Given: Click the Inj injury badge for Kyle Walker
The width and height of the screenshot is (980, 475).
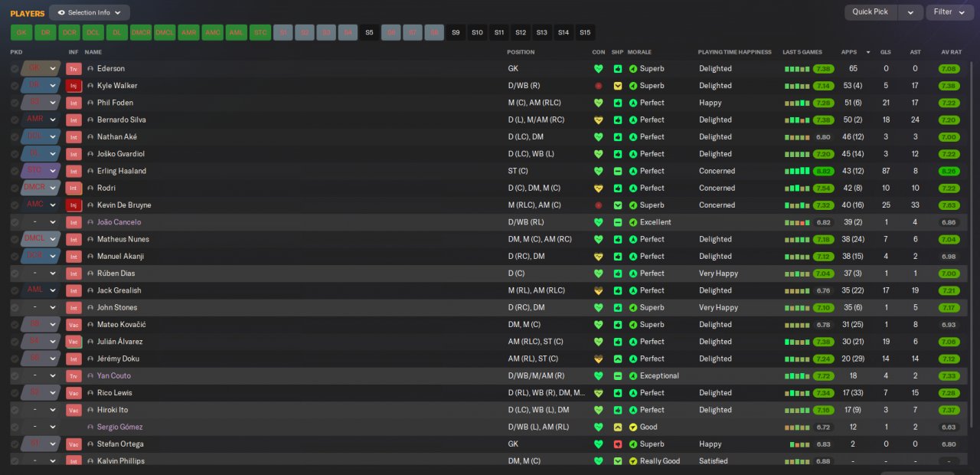Looking at the screenshot, I should 73,86.
